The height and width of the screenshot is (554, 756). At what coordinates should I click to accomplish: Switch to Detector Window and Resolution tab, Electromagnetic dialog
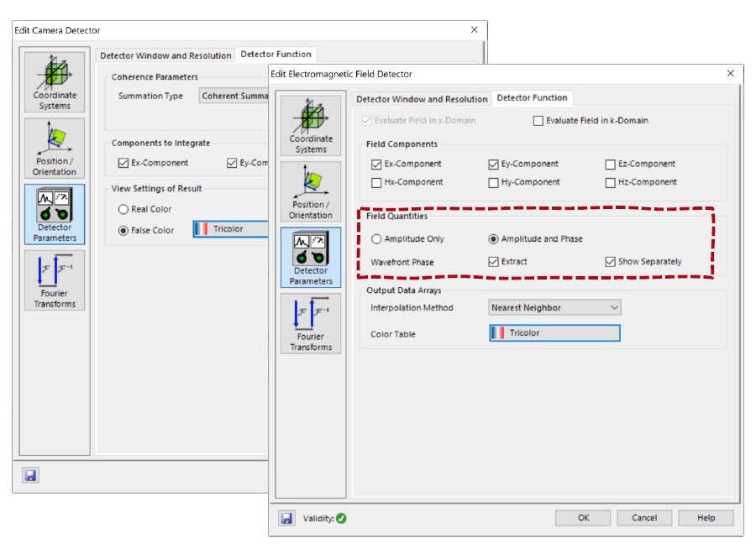(422, 99)
